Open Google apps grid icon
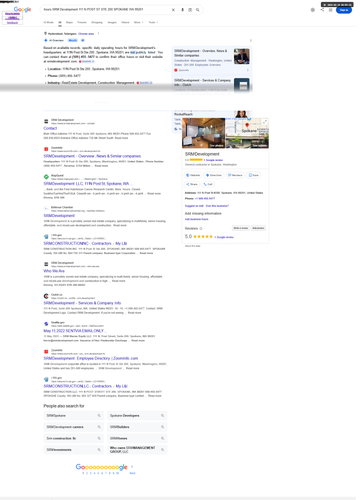 pos(331,10)
